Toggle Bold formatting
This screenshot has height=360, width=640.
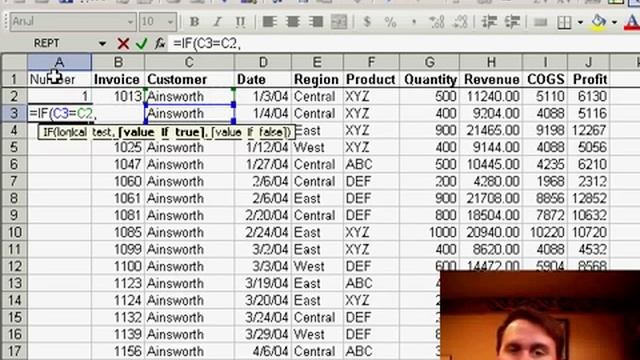(195, 22)
